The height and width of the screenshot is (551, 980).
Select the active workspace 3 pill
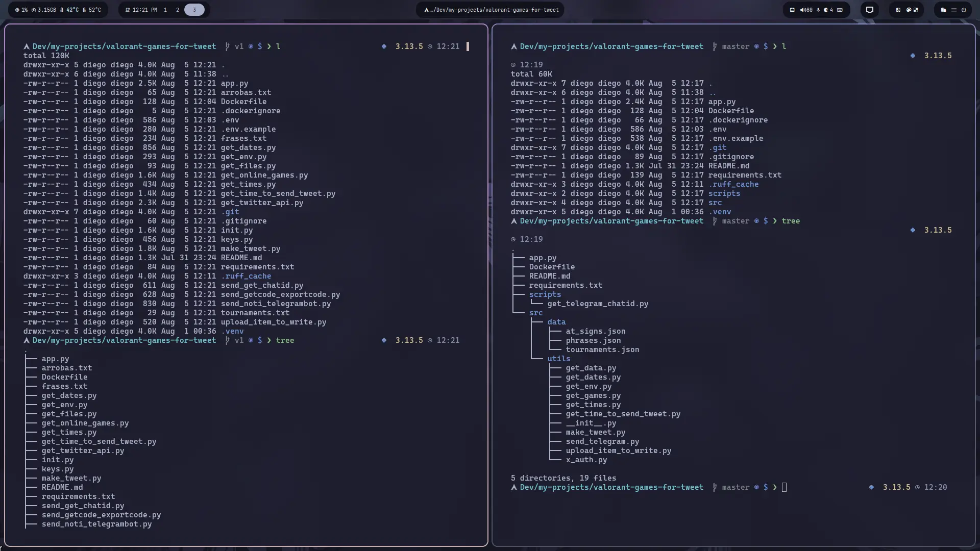point(194,10)
